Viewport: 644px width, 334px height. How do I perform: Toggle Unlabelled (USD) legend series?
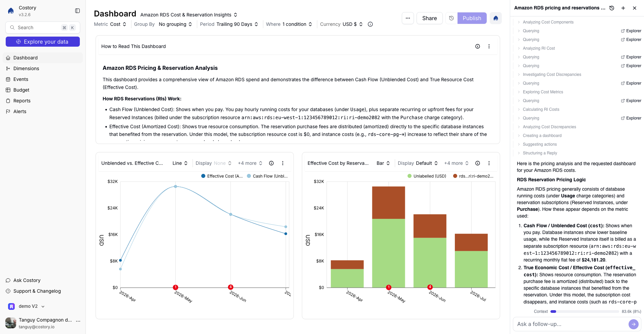point(427,176)
